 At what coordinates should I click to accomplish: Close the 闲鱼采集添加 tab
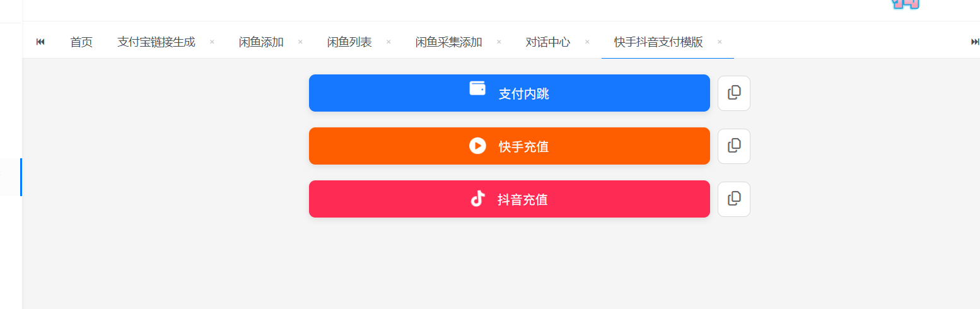[x=499, y=42]
